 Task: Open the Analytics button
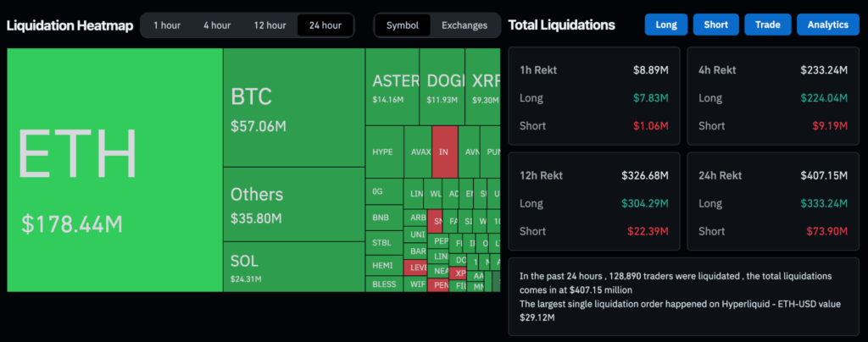click(827, 25)
